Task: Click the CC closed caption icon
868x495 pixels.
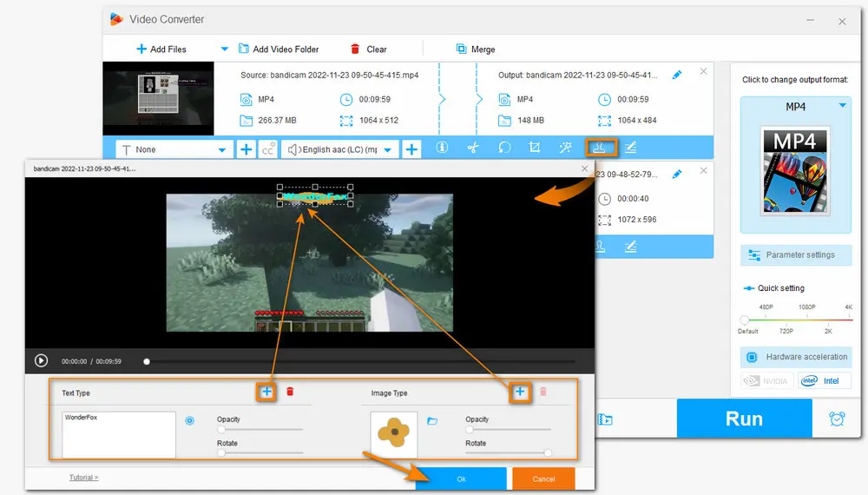Action: [268, 149]
